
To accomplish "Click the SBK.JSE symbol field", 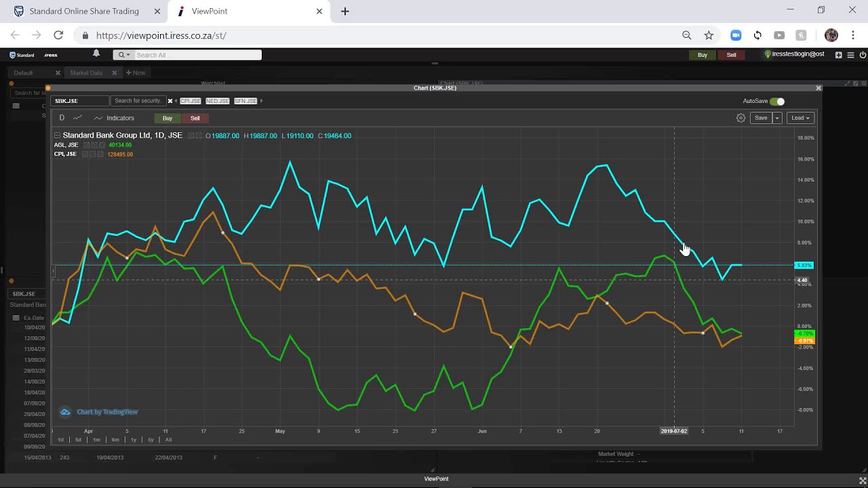I will click(79, 101).
